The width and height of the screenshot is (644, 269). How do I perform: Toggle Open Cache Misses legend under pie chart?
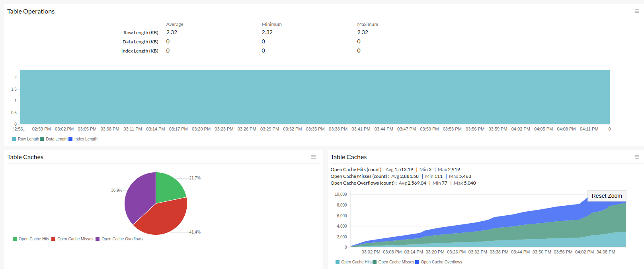(x=72, y=239)
